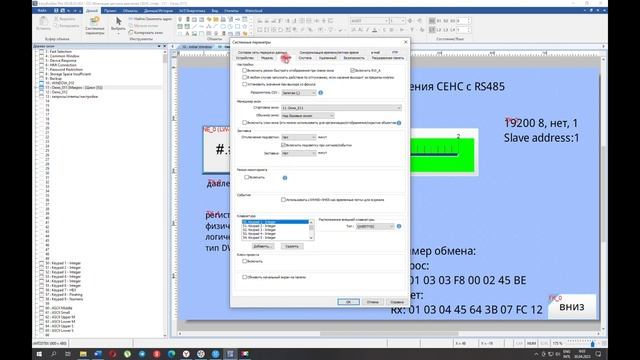The height and width of the screenshot is (360, 640).
Task: Toggle the second checkbox under settings
Action: [x=244, y=77]
